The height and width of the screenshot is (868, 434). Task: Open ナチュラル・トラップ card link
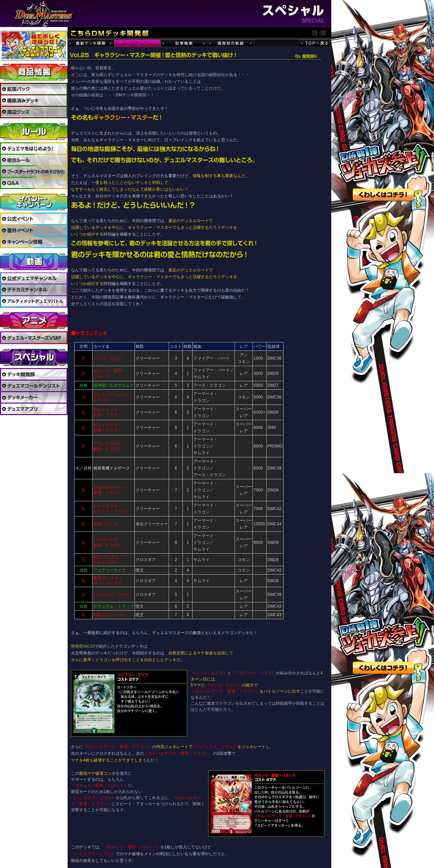[113, 606]
